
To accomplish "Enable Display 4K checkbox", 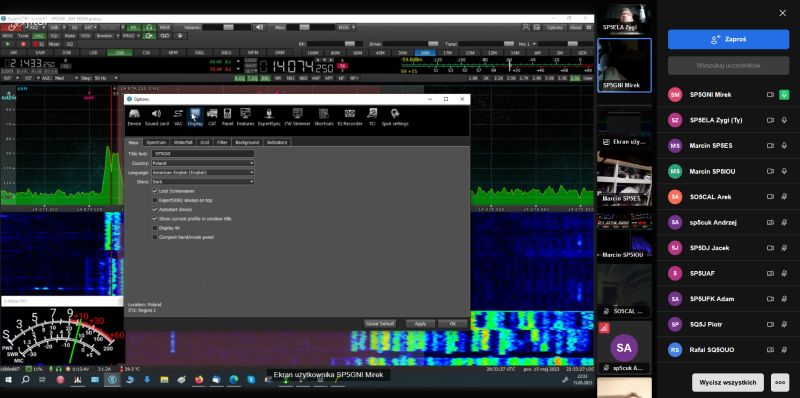I will (155, 228).
